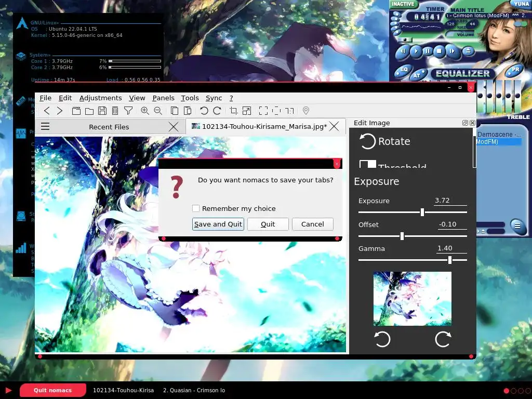Screen dimensions: 532x399
Task: Open the Adjustments menu
Action: click(100, 98)
